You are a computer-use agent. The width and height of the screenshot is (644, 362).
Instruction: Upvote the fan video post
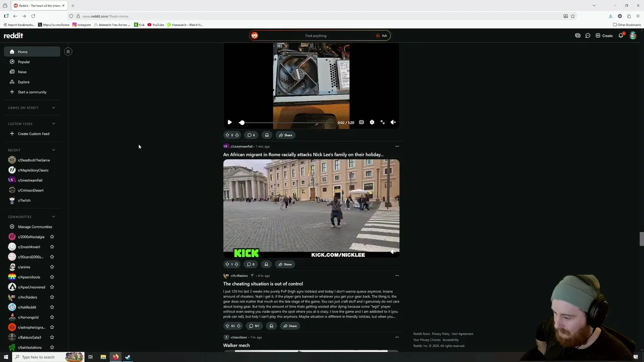coord(227,135)
